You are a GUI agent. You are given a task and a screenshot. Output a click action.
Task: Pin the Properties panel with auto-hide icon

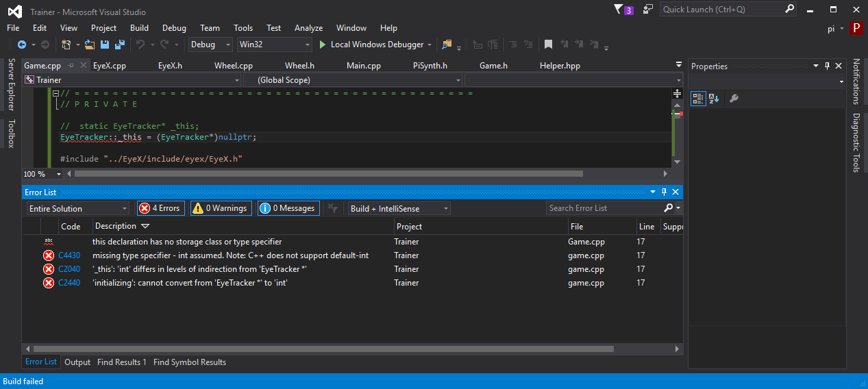tap(828, 66)
